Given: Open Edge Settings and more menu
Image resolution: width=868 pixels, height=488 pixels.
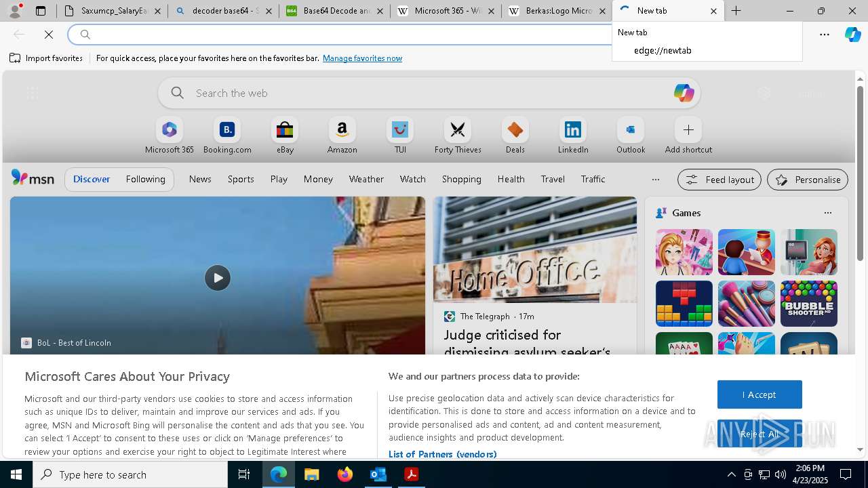Looking at the screenshot, I should pyautogui.click(x=825, y=35).
